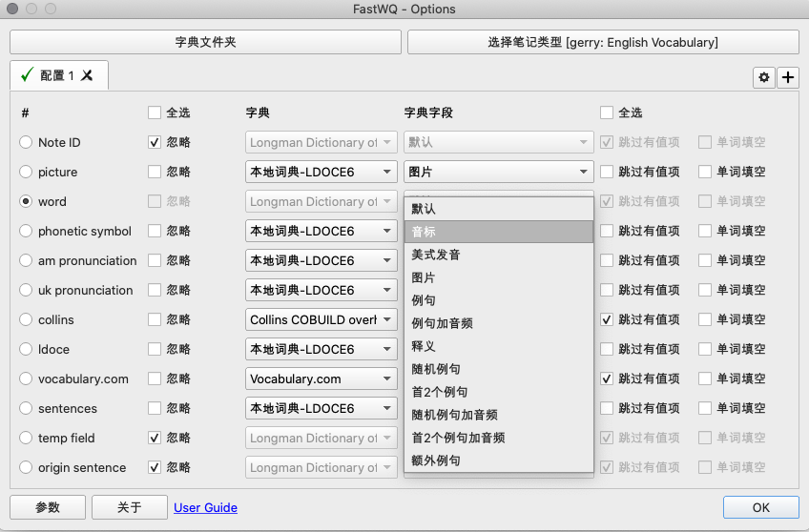Check 忽略 for picture row
809x532 pixels.
pyautogui.click(x=155, y=172)
